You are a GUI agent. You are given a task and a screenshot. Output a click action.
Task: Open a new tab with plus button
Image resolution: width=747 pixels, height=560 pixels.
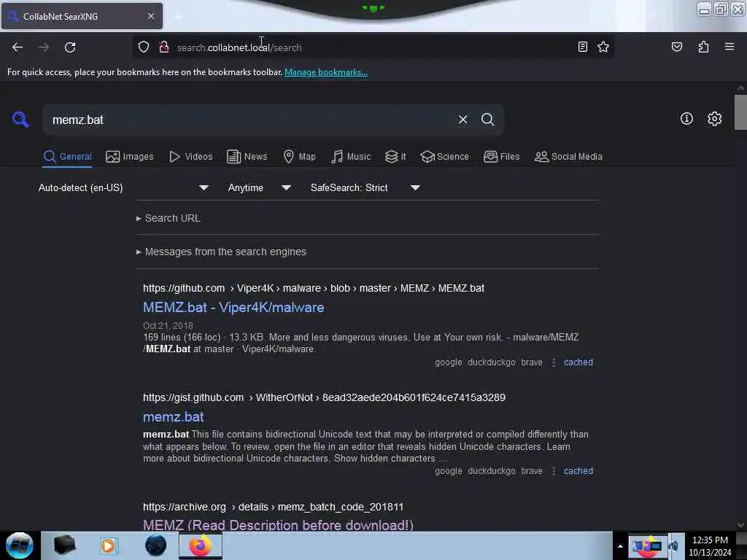tap(178, 16)
